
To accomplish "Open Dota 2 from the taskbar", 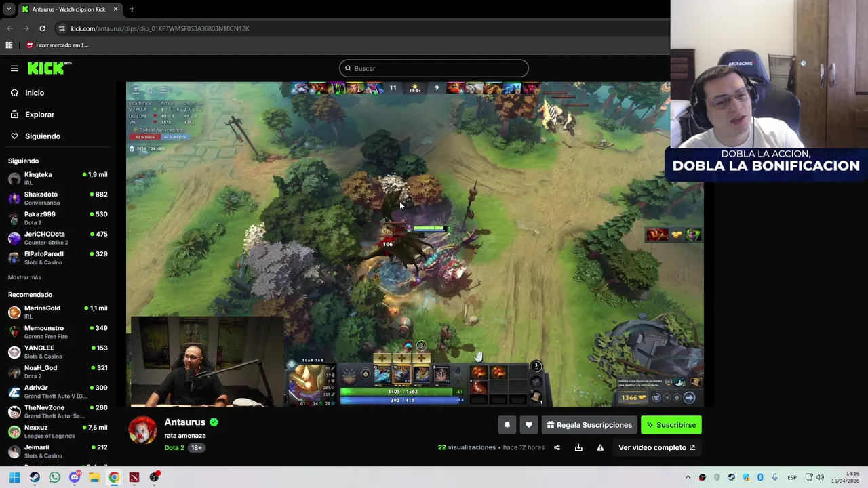I will (x=134, y=477).
